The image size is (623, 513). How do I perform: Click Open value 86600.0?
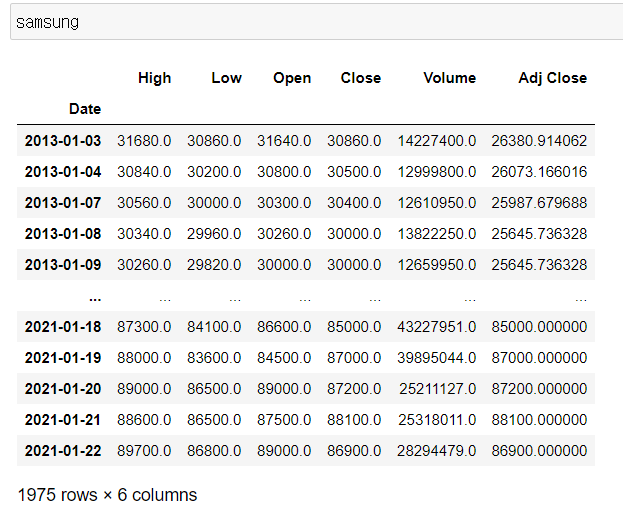284,327
